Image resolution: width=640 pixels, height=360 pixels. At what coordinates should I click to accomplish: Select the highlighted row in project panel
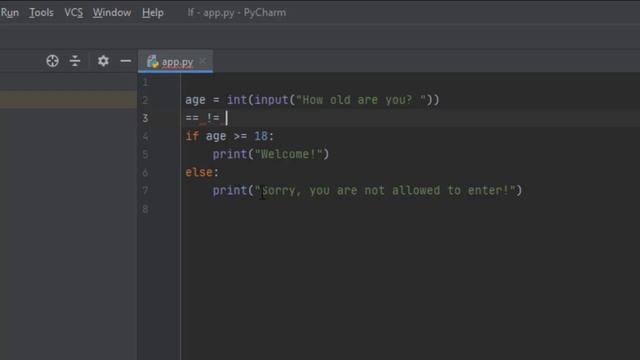tap(68, 99)
